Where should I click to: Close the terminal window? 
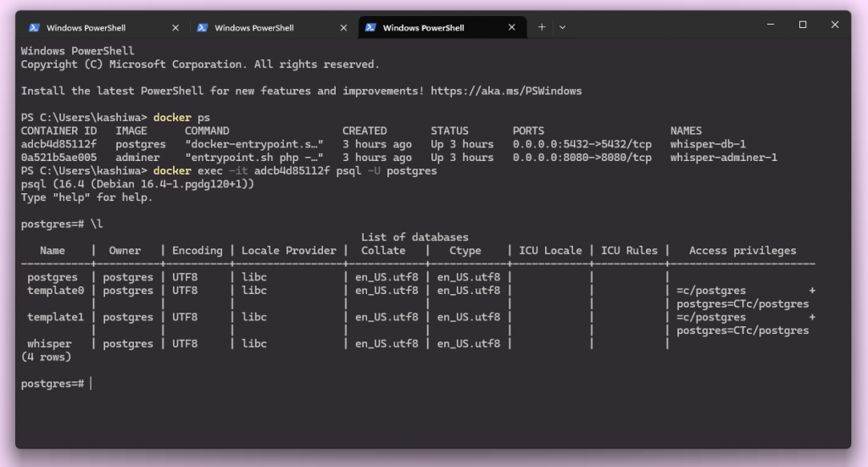point(835,25)
